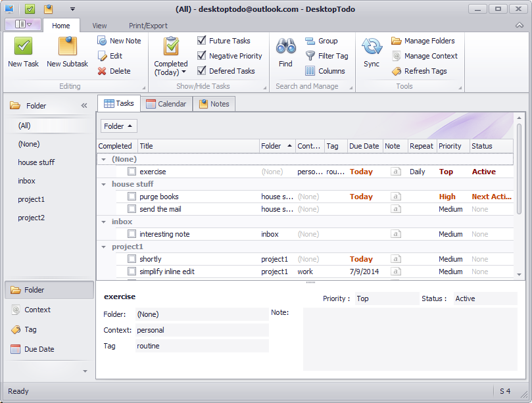Viewport: 532px width, 403px height.
Task: Check off send the mail
Action: point(132,209)
